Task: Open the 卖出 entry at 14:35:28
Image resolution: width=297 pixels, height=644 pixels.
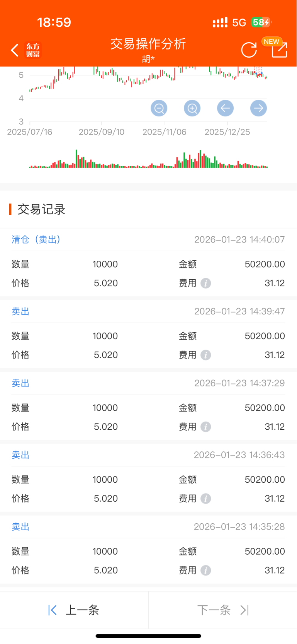Action: tap(148, 550)
